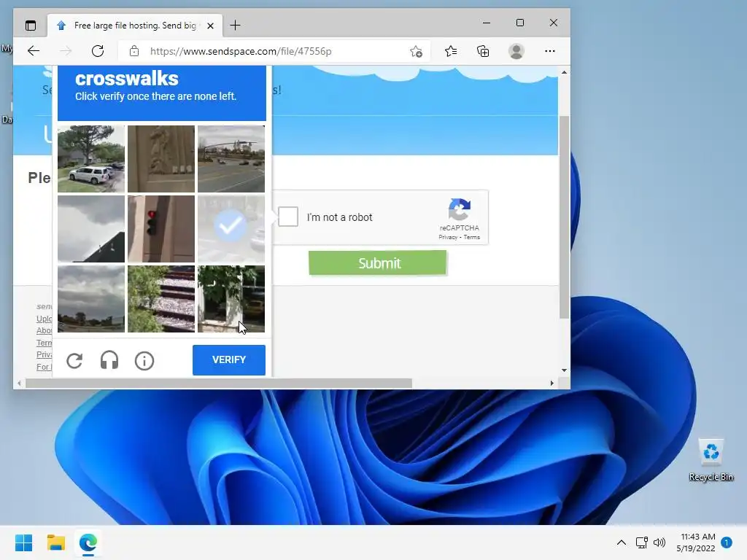
Task: Select captcha tile with gray sky horizon
Action: [91, 299]
